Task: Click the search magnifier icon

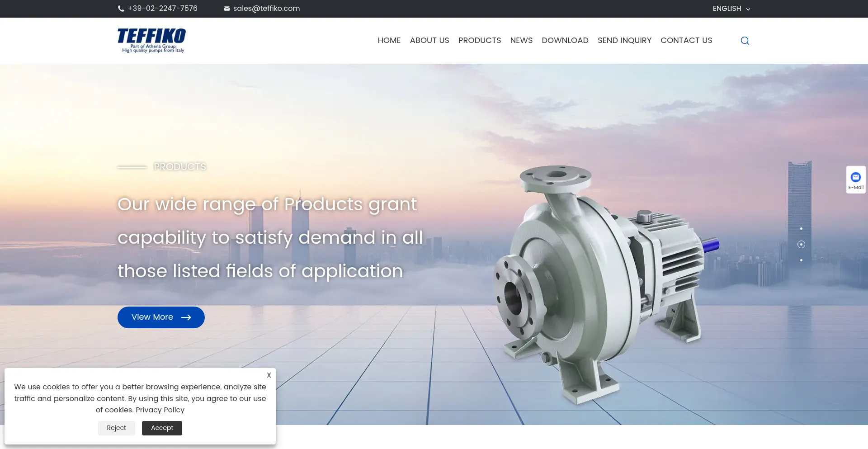Action: (x=745, y=41)
